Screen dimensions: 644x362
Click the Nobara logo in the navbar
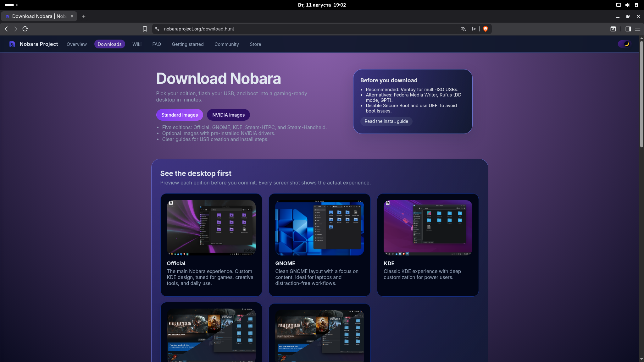[12, 44]
